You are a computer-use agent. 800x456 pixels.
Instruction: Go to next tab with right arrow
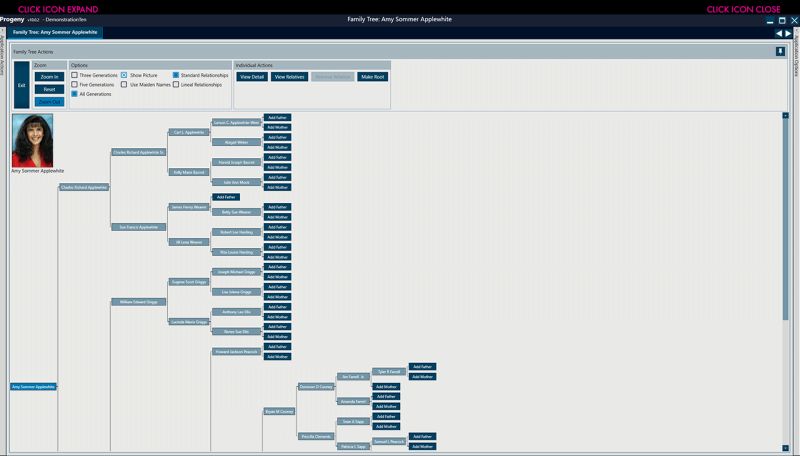point(788,33)
